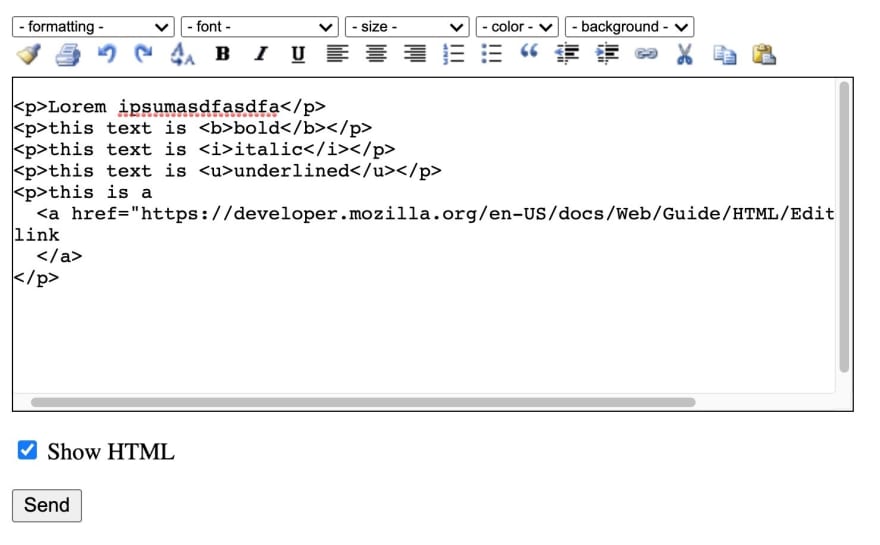Uncheck the Show HTML checkbox
This screenshot has height=545, width=880.
[27, 450]
